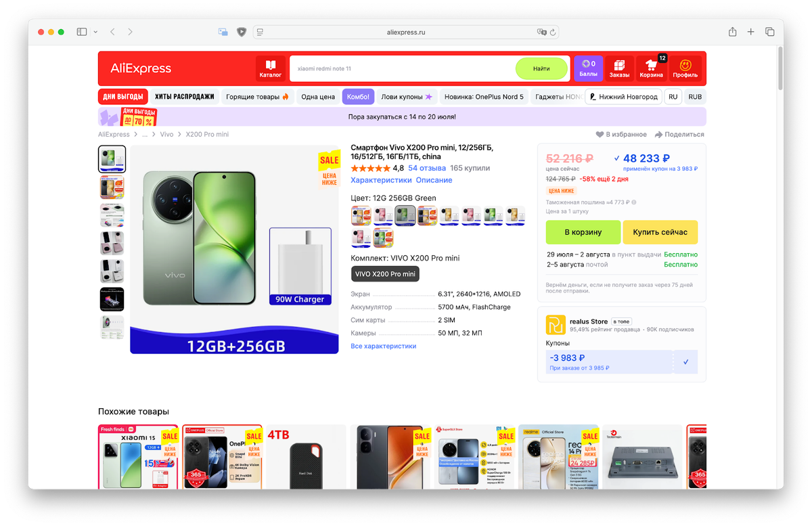Viewport: 812px width, 526px height.
Task: Open the 54 отзыва reviews link
Action: [x=427, y=168]
